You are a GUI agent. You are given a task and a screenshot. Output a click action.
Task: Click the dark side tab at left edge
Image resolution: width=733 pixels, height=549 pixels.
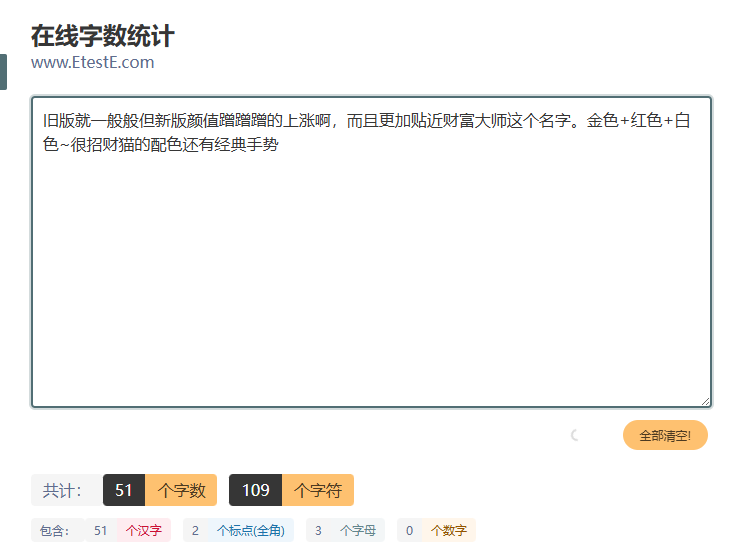[3, 72]
